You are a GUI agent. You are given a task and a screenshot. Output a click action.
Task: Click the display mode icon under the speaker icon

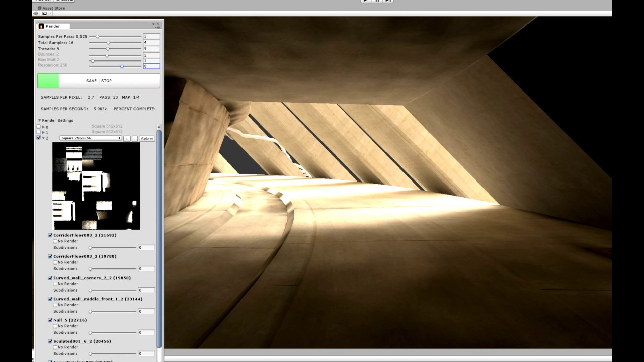coord(44,13)
